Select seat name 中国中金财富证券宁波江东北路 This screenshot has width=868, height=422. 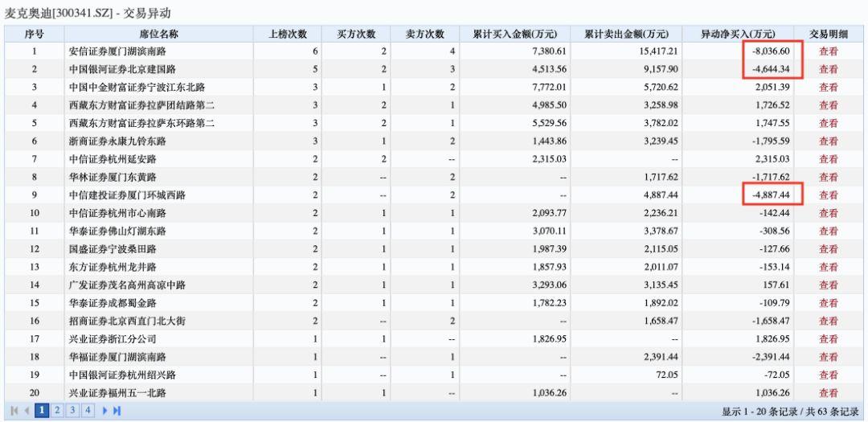137,88
